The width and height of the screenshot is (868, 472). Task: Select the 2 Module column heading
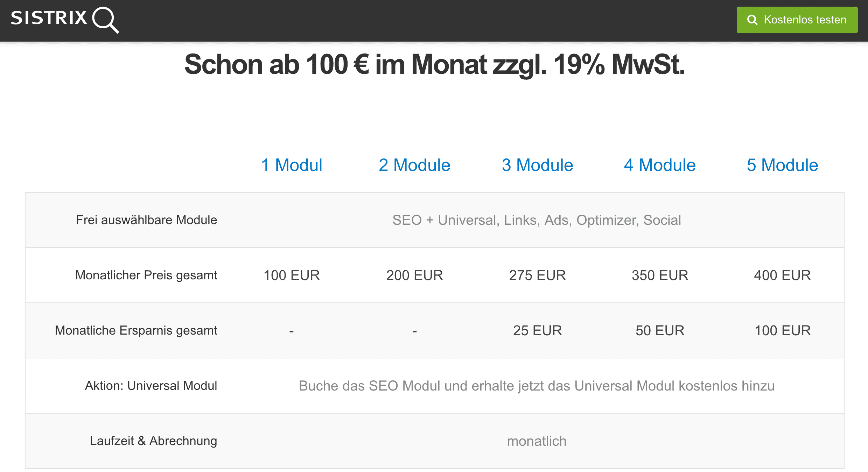click(414, 165)
